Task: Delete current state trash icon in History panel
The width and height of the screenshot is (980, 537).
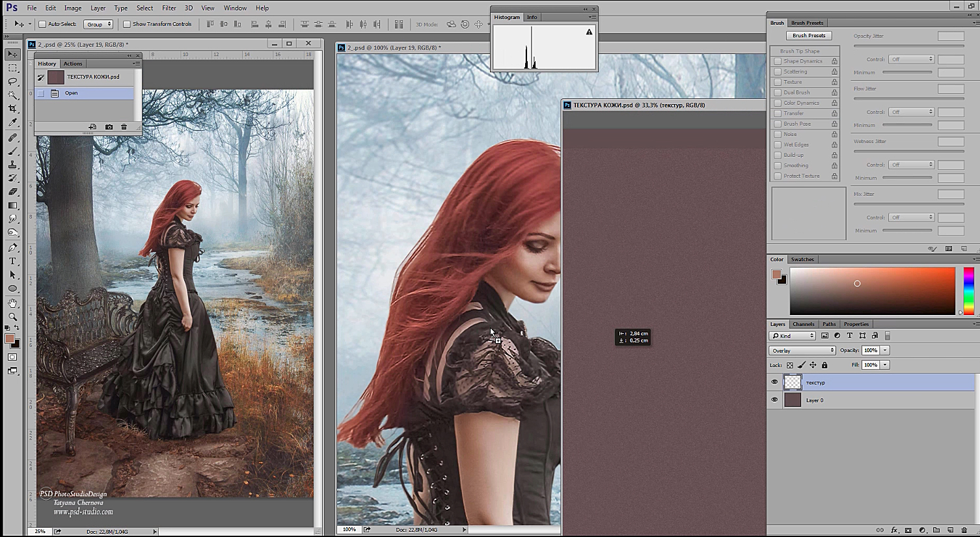Action: click(x=124, y=127)
